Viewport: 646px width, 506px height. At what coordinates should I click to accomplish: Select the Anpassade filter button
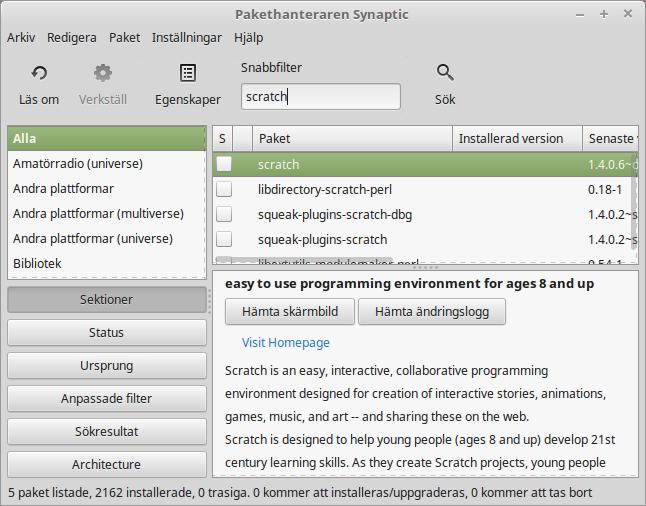click(107, 398)
